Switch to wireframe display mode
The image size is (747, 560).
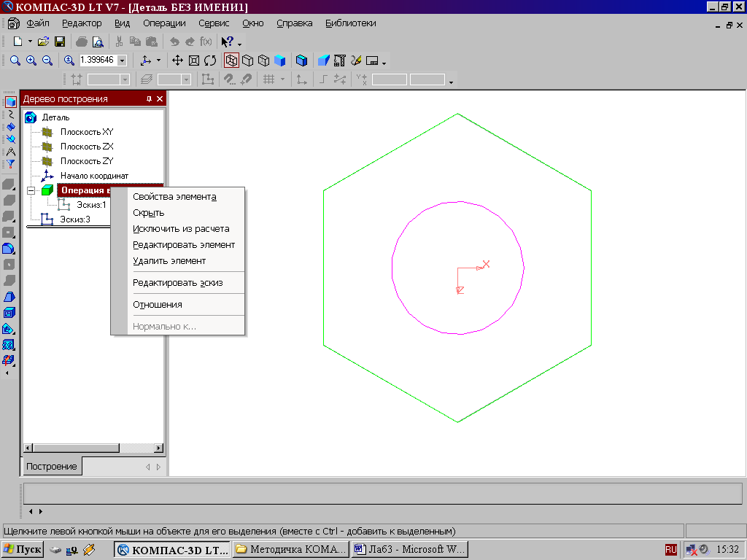point(231,61)
